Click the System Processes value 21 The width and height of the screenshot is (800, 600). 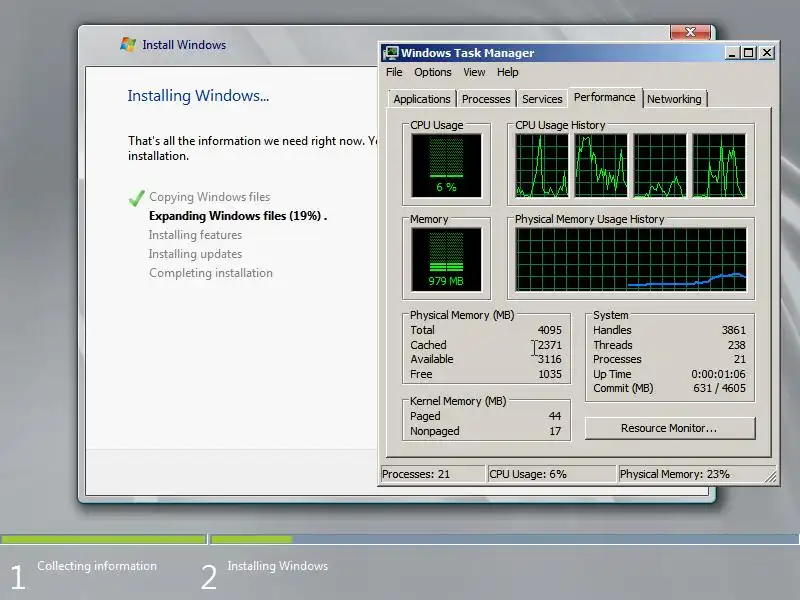pos(739,359)
